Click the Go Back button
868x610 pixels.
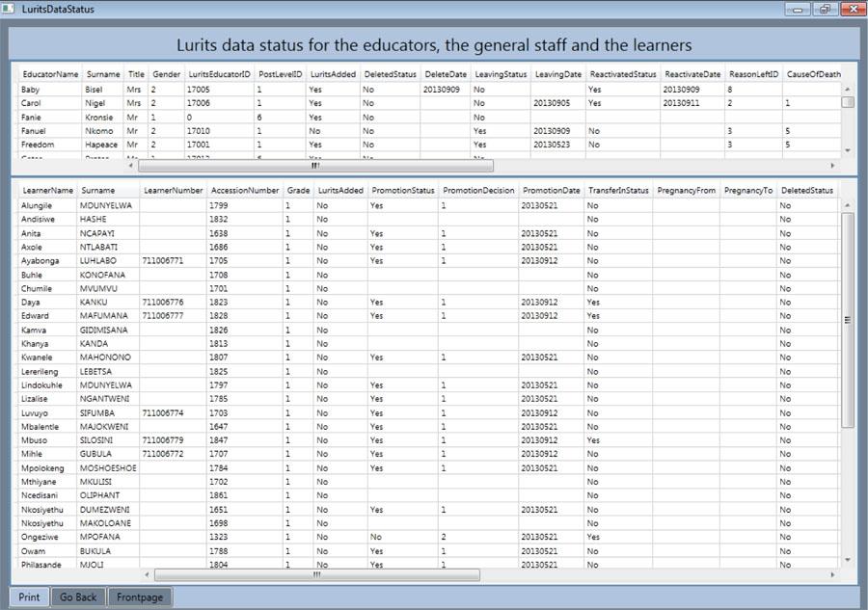[x=77, y=597]
